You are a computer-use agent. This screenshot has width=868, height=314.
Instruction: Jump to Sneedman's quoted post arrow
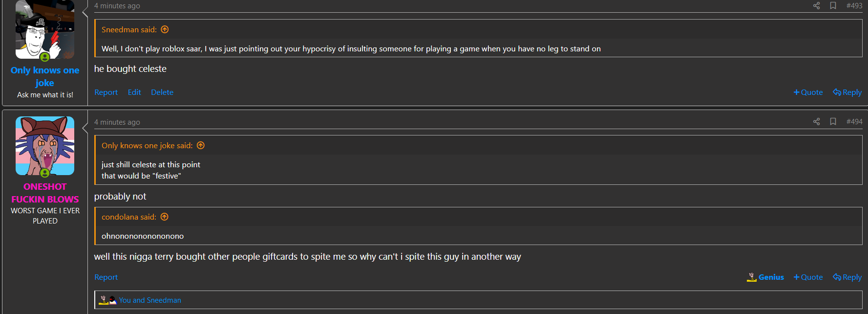point(165,29)
